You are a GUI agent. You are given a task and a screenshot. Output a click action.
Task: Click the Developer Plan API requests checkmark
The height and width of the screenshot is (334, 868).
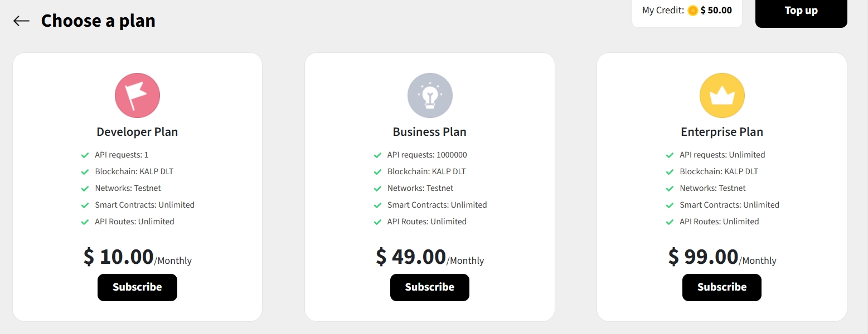click(x=85, y=155)
